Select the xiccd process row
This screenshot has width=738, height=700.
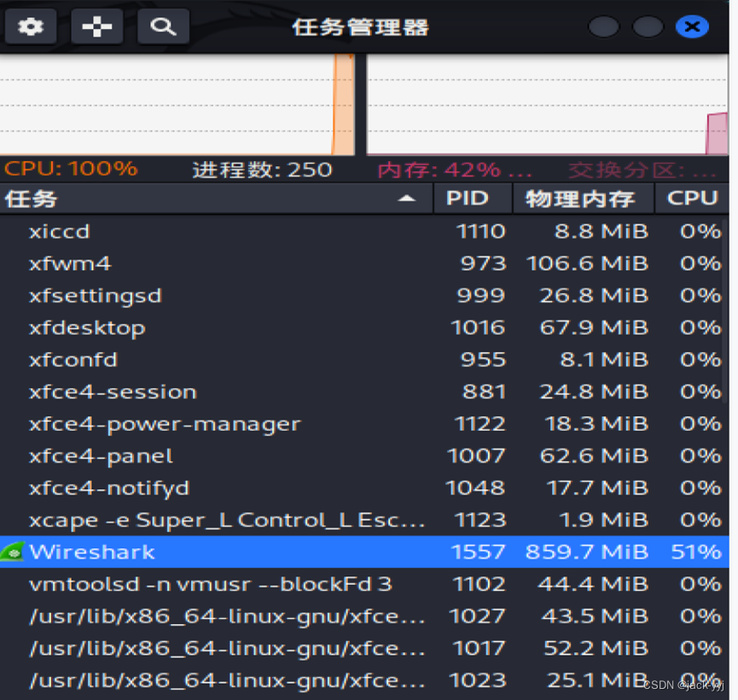click(364, 231)
